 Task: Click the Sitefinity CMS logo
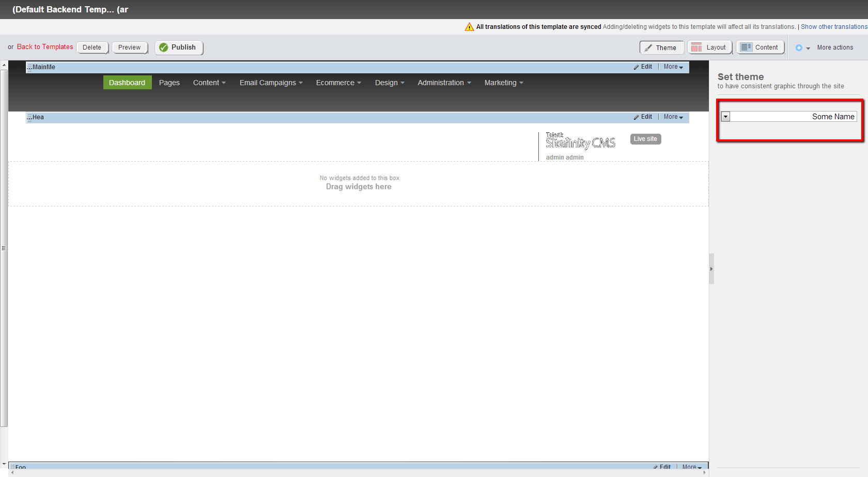pyautogui.click(x=580, y=141)
